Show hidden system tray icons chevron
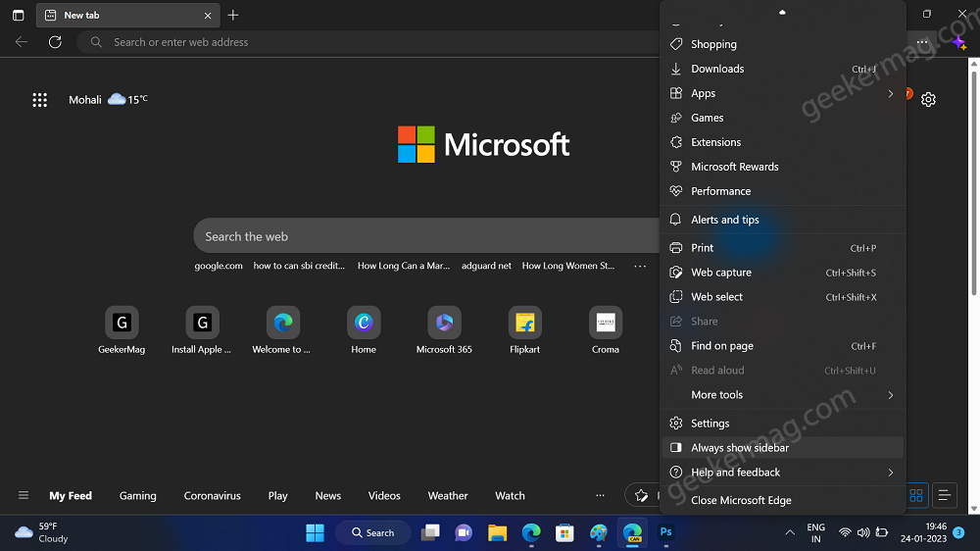Screen dimensions: 980x551 click(x=790, y=533)
